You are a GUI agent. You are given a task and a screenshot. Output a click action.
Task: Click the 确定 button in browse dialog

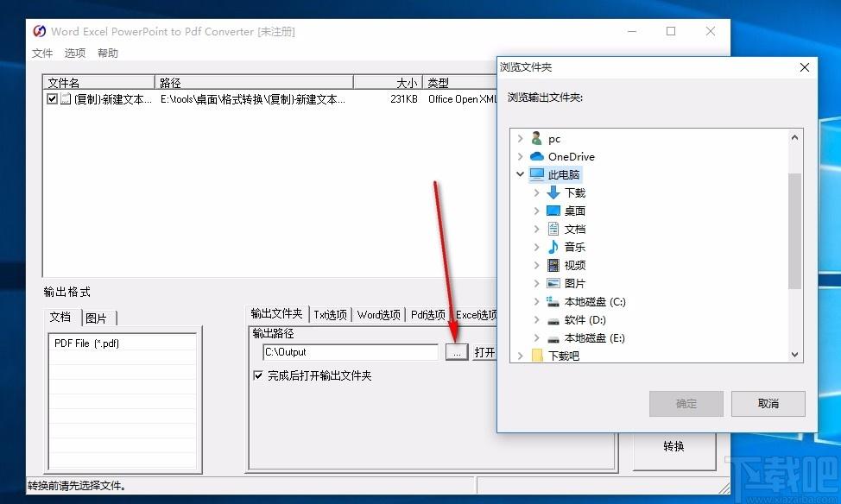[686, 404]
